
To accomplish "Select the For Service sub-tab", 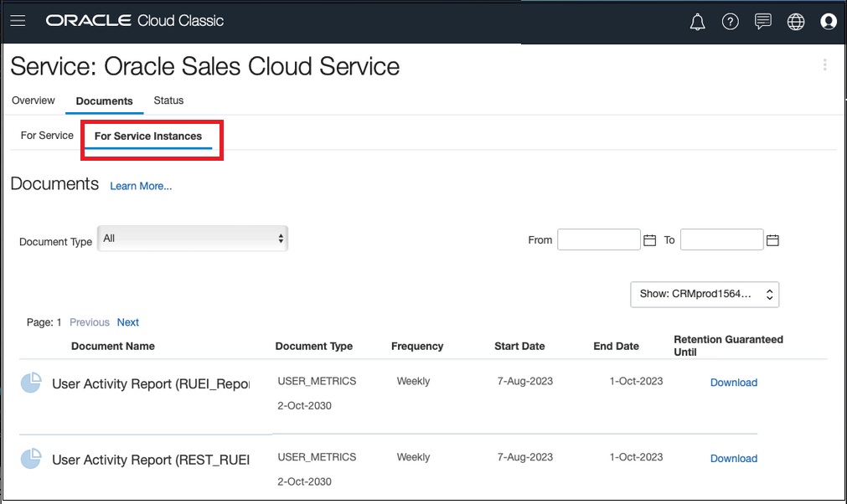I will (45, 135).
